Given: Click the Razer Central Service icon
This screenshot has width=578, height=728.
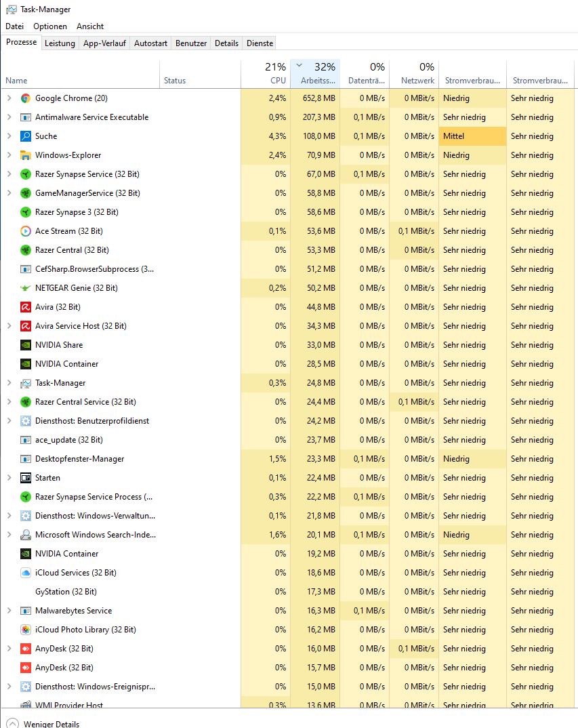Looking at the screenshot, I should pyautogui.click(x=26, y=402).
